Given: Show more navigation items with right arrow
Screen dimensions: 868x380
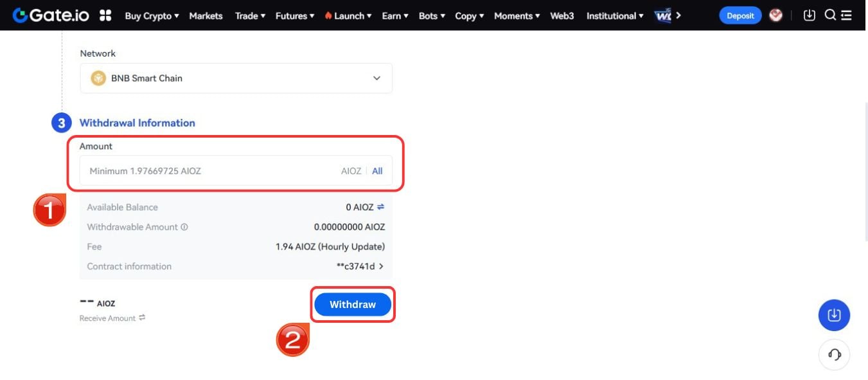Looking at the screenshot, I should click(678, 15).
